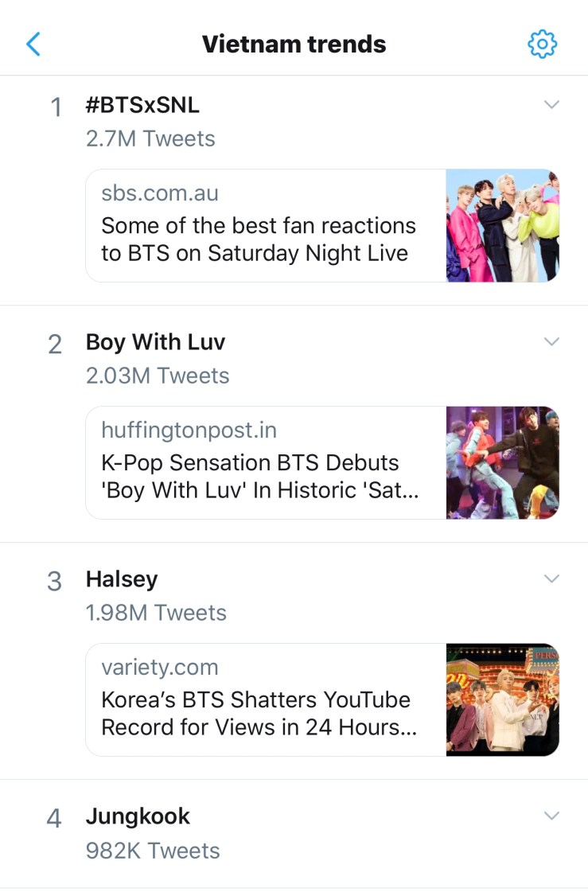
Task: Open chevron menu for Boy With Luv
Action: click(551, 341)
